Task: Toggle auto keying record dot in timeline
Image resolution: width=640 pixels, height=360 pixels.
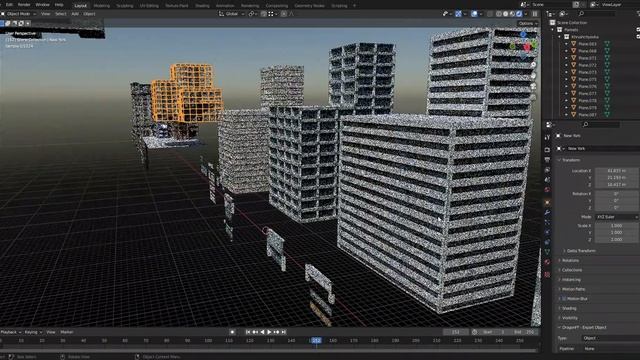Action: (x=232, y=332)
